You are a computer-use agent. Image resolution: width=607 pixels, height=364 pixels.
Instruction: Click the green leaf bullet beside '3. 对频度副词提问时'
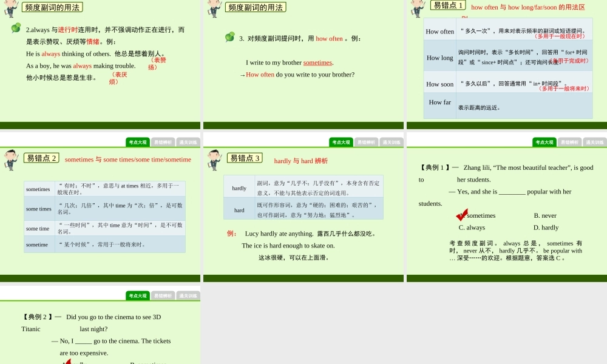pyautogui.click(x=229, y=37)
